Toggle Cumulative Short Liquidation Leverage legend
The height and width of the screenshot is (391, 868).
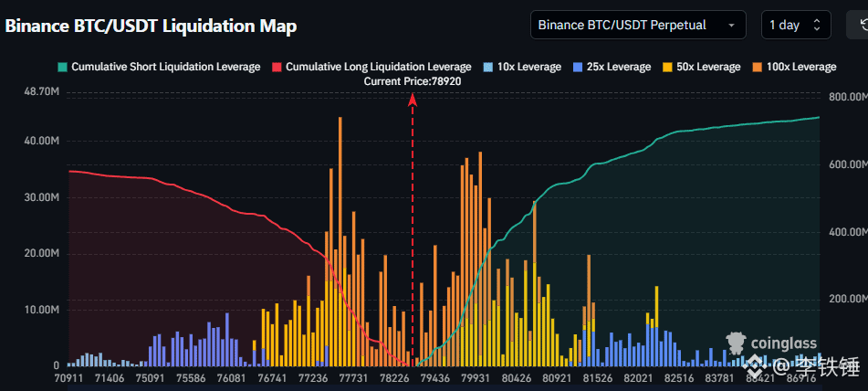pos(159,67)
